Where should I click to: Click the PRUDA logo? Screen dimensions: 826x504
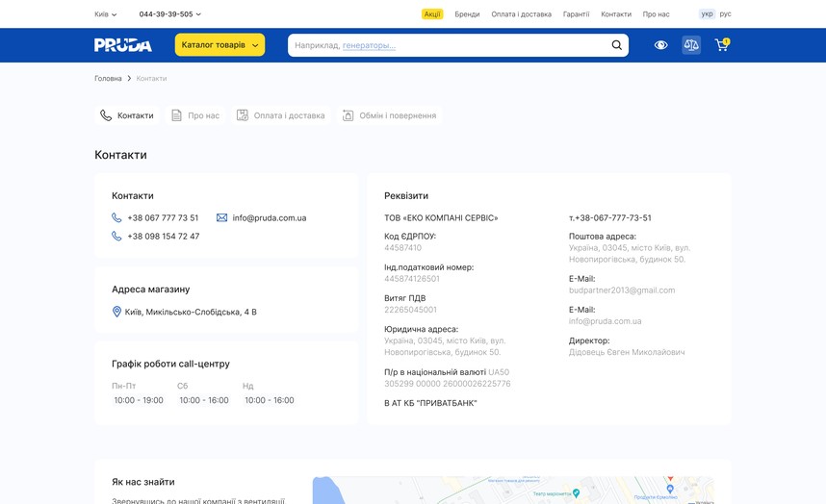point(123,45)
